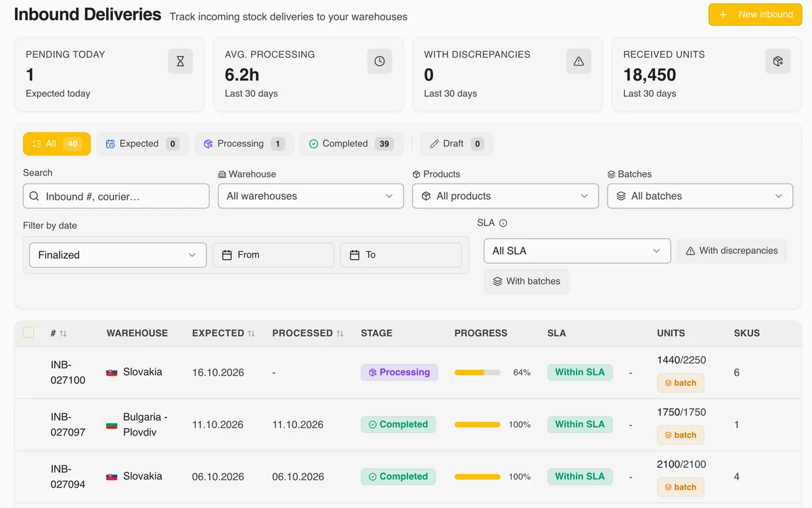Open the All SLA dropdown
This screenshot has width=812, height=508.
tap(577, 251)
